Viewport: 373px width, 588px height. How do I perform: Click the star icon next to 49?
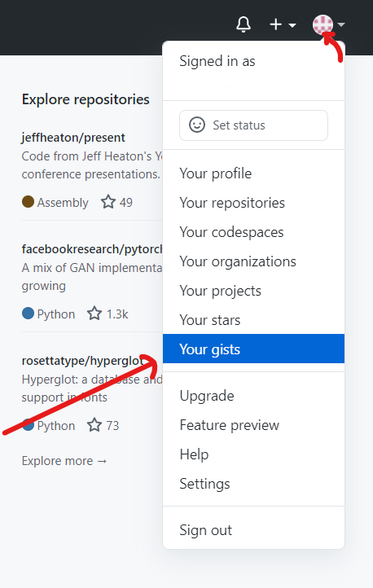[108, 202]
